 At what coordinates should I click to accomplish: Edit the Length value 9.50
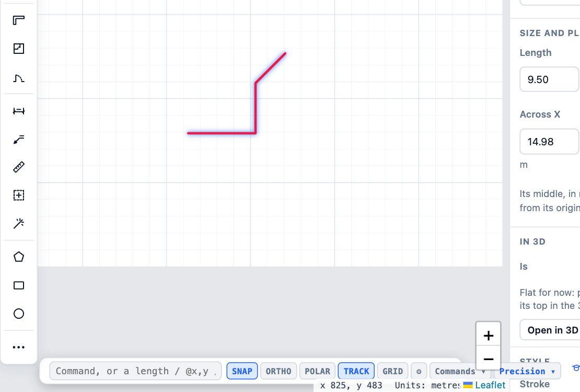(549, 79)
